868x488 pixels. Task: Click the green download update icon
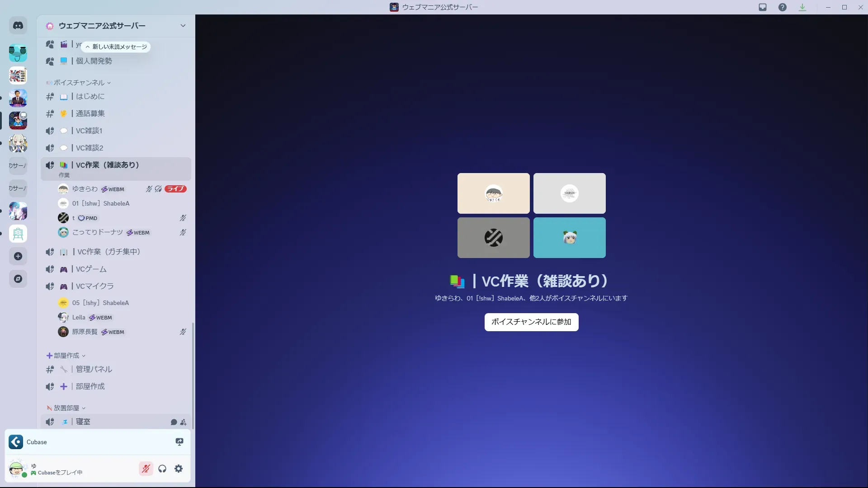click(x=802, y=7)
